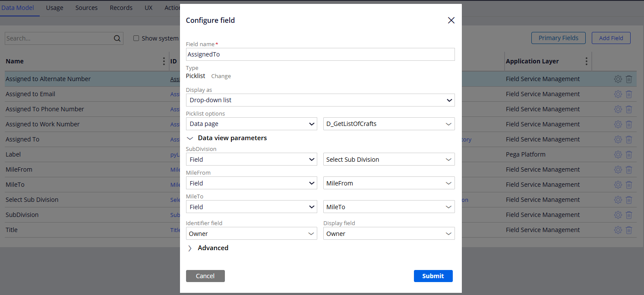Switch to the Usage tab
The image size is (644, 295).
point(54,8)
